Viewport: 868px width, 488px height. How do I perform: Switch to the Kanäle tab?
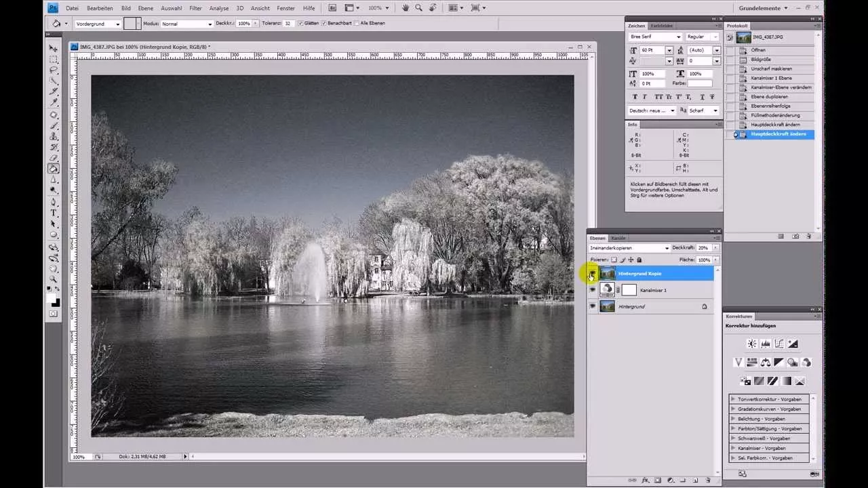tap(618, 238)
